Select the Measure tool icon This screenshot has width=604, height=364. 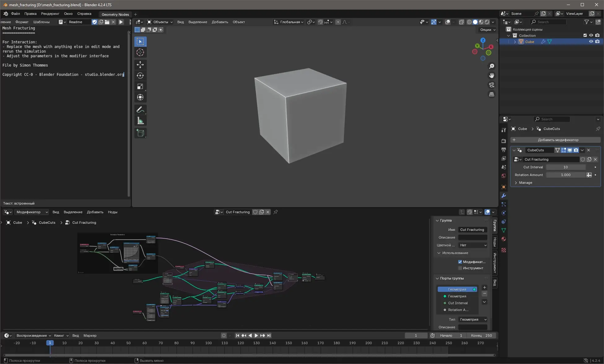[140, 121]
